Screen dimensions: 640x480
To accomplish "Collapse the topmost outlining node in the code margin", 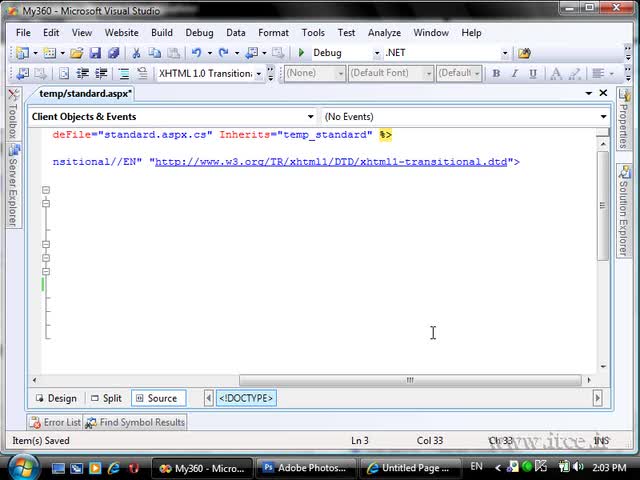I will click(46, 190).
